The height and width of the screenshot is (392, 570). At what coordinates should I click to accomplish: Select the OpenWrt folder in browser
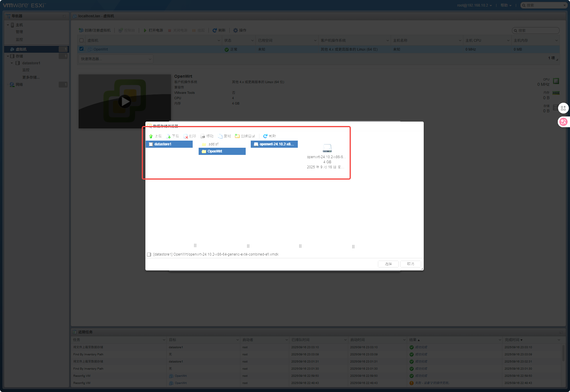(222, 151)
